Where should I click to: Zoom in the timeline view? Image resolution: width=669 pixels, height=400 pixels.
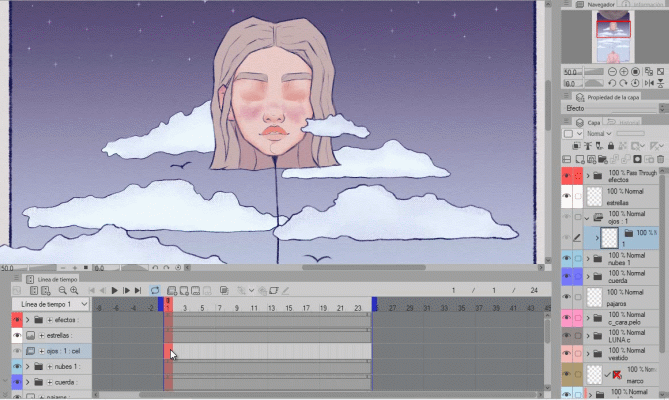74,290
